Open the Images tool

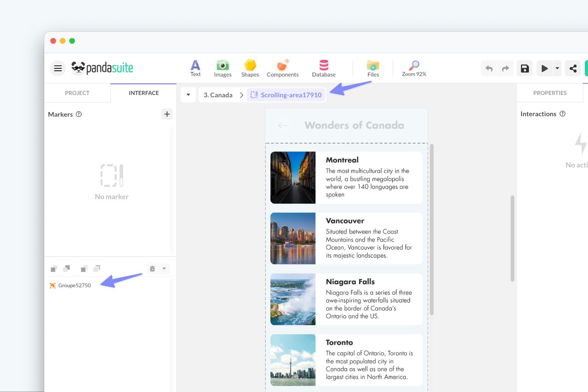coord(223,68)
